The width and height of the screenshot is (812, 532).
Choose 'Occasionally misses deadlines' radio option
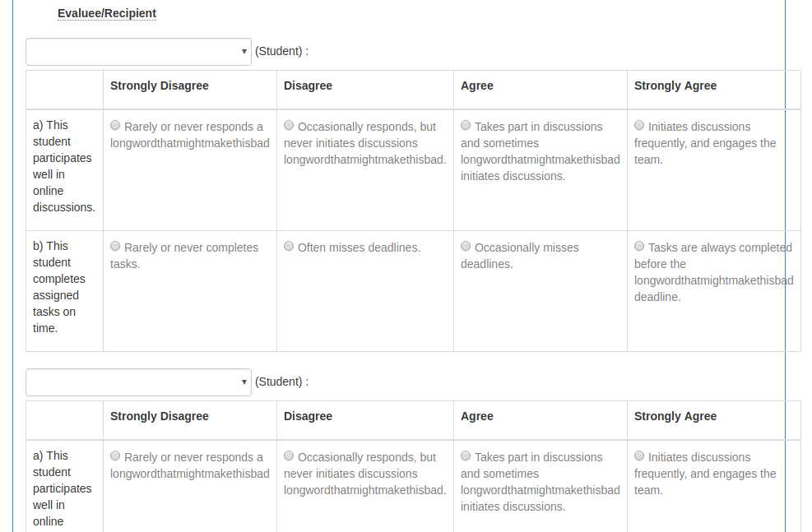click(x=466, y=247)
